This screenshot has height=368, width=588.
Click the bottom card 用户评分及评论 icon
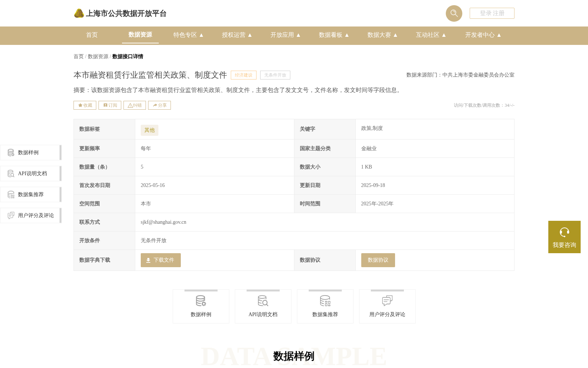[x=387, y=301]
